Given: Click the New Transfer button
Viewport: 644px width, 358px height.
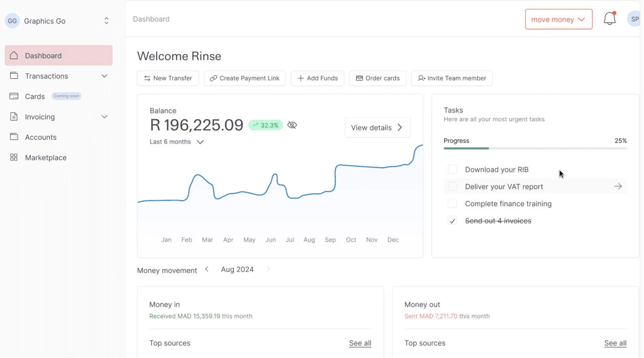Looking at the screenshot, I should click(x=168, y=78).
